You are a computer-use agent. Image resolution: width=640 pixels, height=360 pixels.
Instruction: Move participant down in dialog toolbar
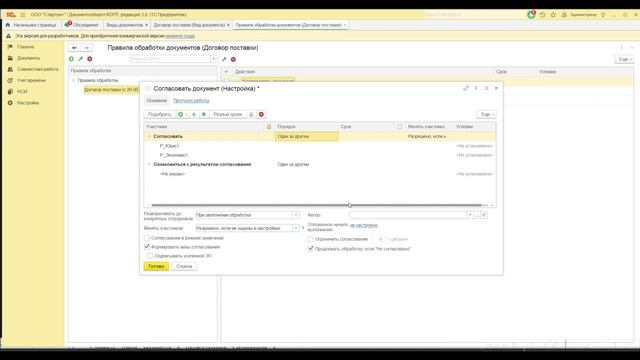(x=204, y=115)
